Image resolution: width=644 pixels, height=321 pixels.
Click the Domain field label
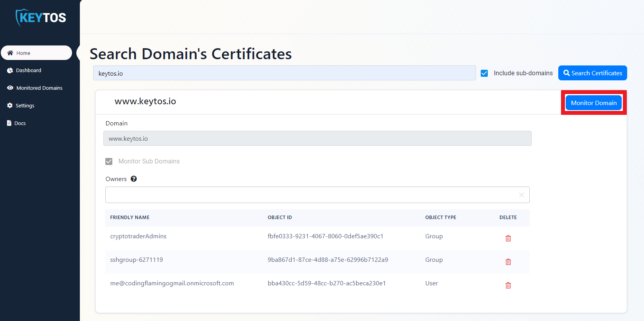pos(116,123)
